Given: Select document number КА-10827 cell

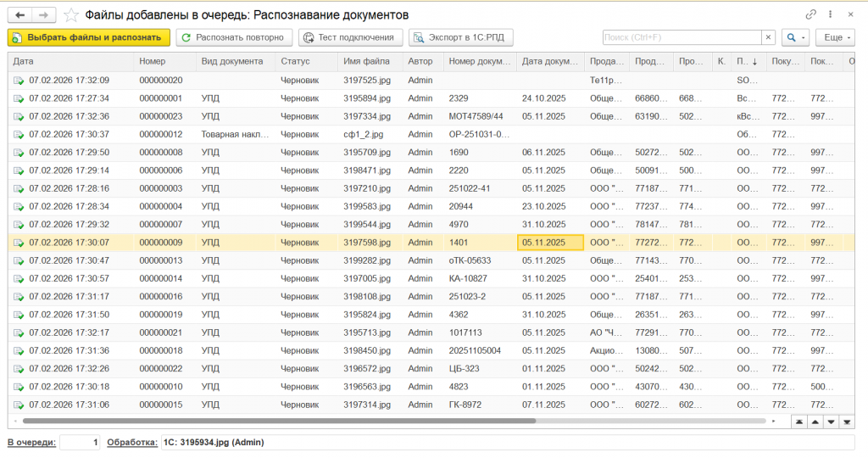Looking at the screenshot, I should 480,278.
